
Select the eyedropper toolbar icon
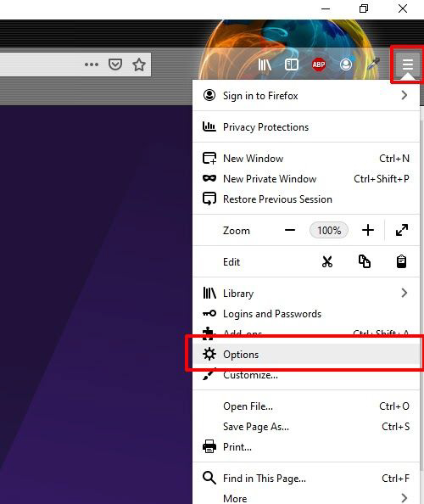click(373, 64)
